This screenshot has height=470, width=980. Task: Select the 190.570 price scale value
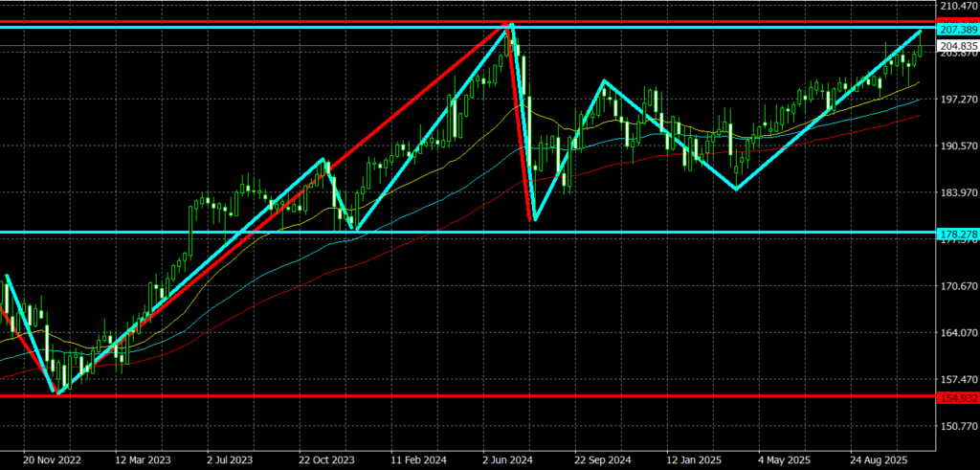(956, 146)
